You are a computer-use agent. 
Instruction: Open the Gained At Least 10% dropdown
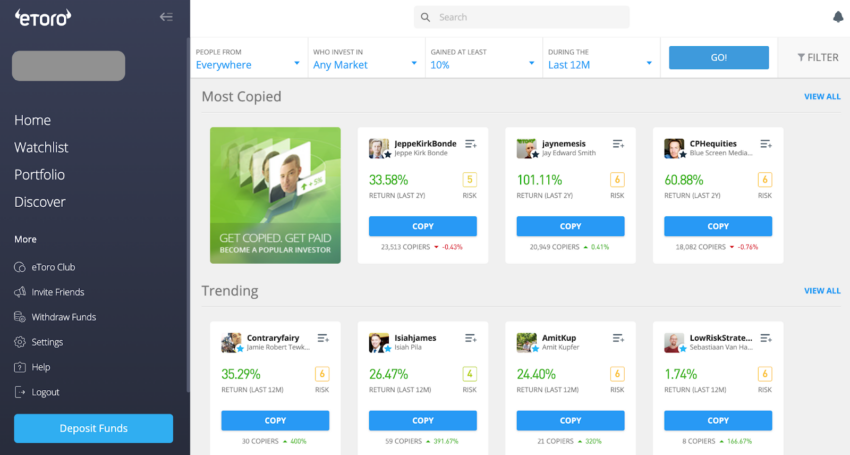[x=484, y=59]
